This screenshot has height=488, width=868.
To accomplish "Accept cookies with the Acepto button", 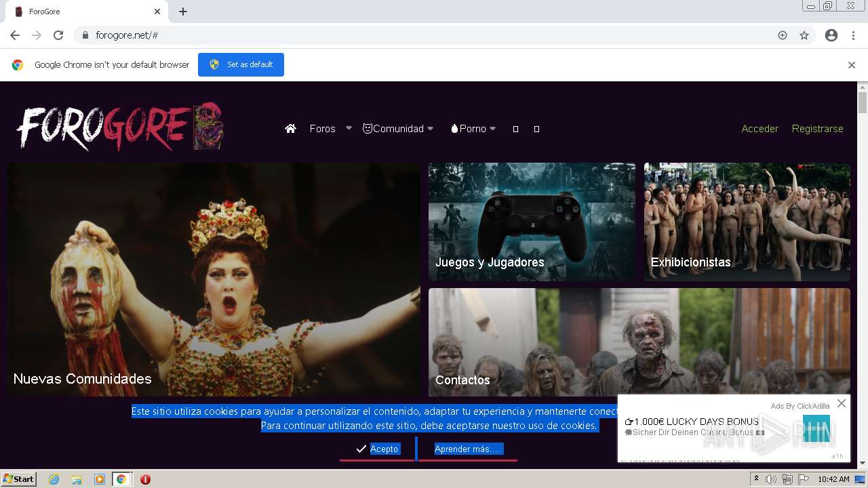I will 377,449.
